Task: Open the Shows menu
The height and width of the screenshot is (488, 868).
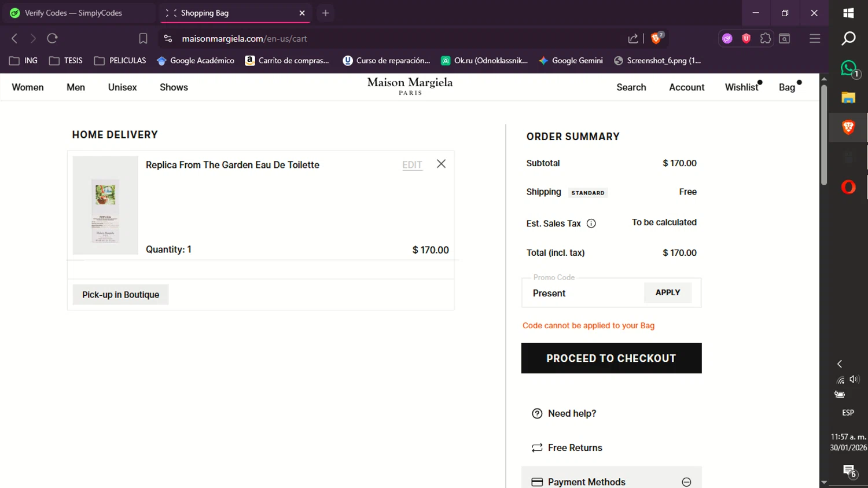Action: click(174, 87)
